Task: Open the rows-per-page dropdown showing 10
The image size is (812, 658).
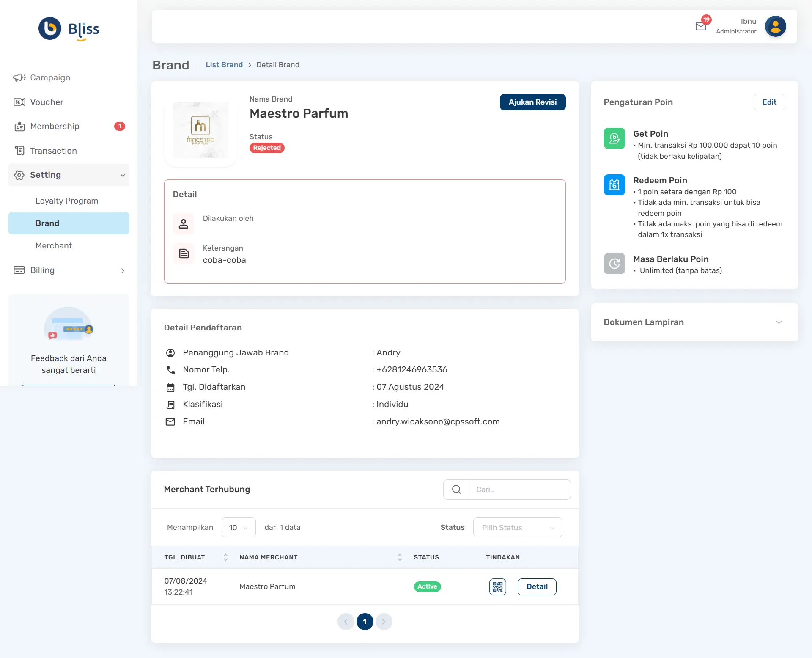Action: tap(239, 528)
